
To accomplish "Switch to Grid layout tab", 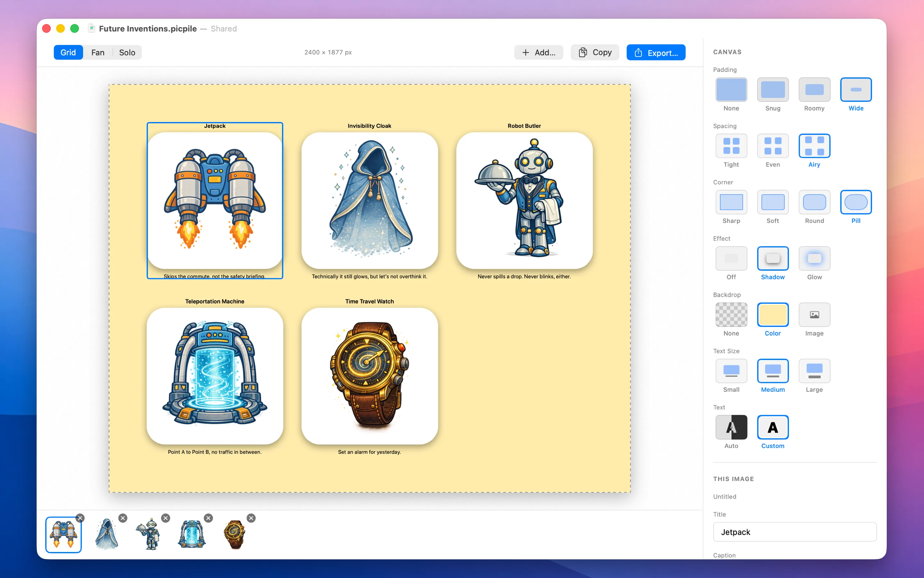I will pos(68,52).
